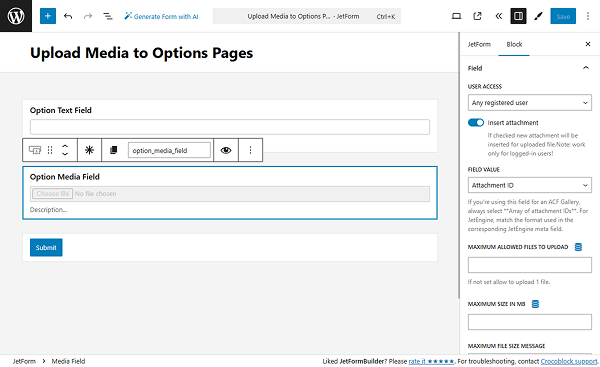View the form in new tab
The width and height of the screenshot is (600, 367).
477,16
